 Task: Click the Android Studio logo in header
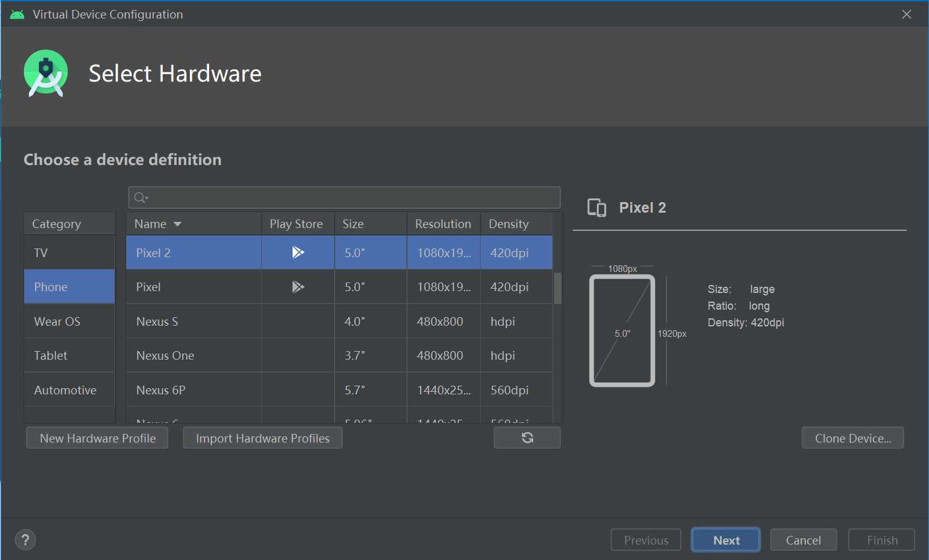pyautogui.click(x=46, y=74)
